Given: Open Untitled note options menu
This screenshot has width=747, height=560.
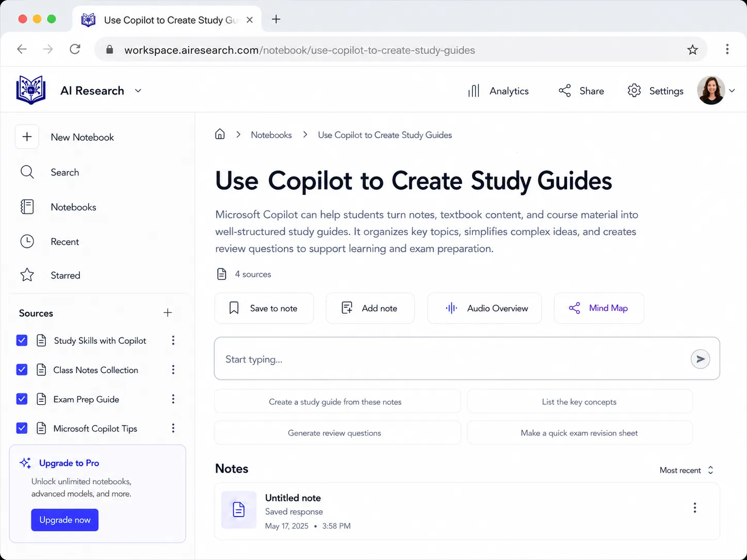Looking at the screenshot, I should [x=695, y=508].
